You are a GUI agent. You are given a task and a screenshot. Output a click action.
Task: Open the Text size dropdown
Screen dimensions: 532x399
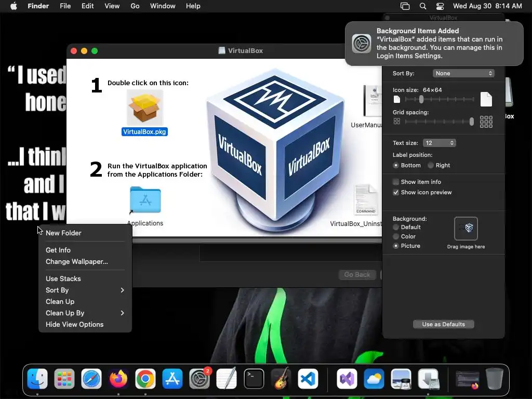point(440,143)
